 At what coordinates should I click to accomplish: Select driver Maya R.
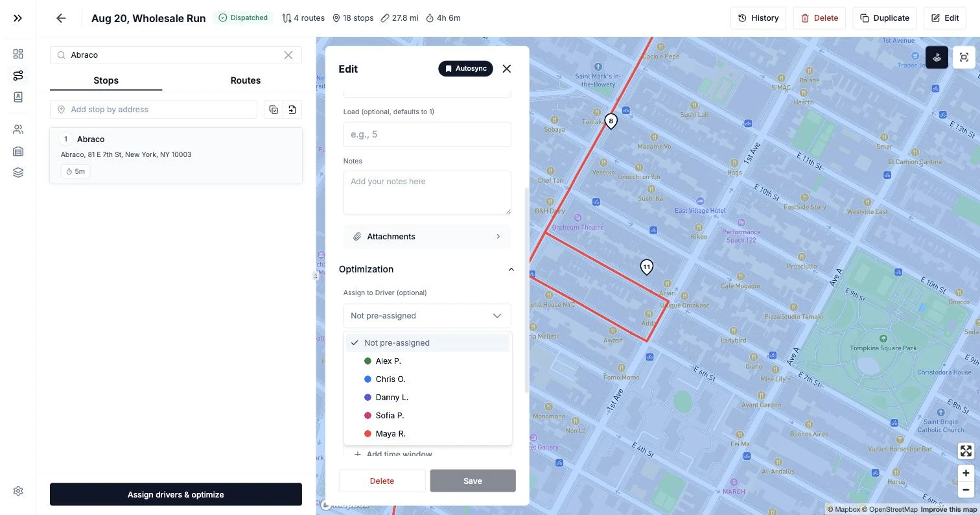[x=427, y=434]
